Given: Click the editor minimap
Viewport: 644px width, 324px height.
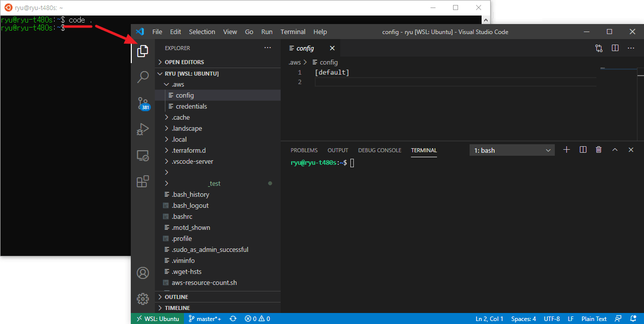Looking at the screenshot, I should [x=618, y=104].
